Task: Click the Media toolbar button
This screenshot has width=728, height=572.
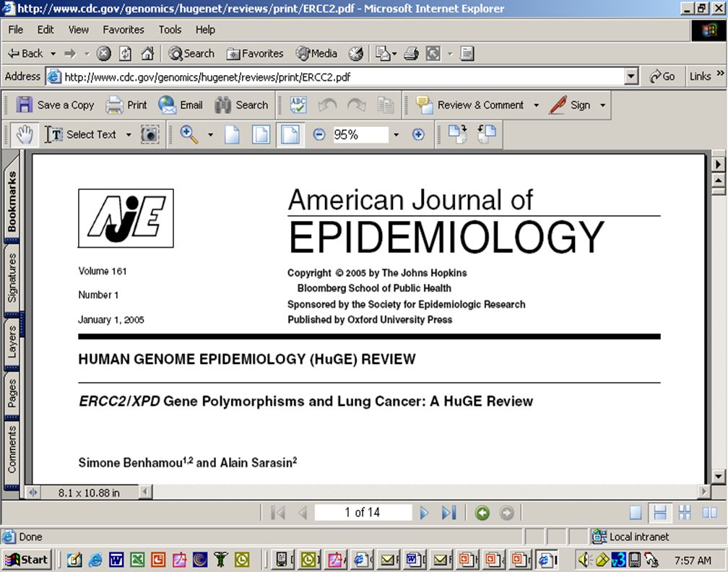Action: pyautogui.click(x=316, y=54)
